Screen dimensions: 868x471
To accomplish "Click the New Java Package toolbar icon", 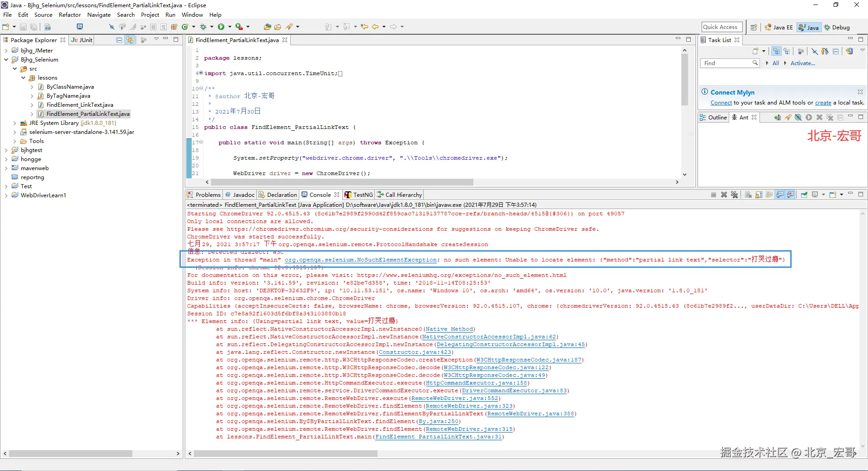I will point(174,27).
